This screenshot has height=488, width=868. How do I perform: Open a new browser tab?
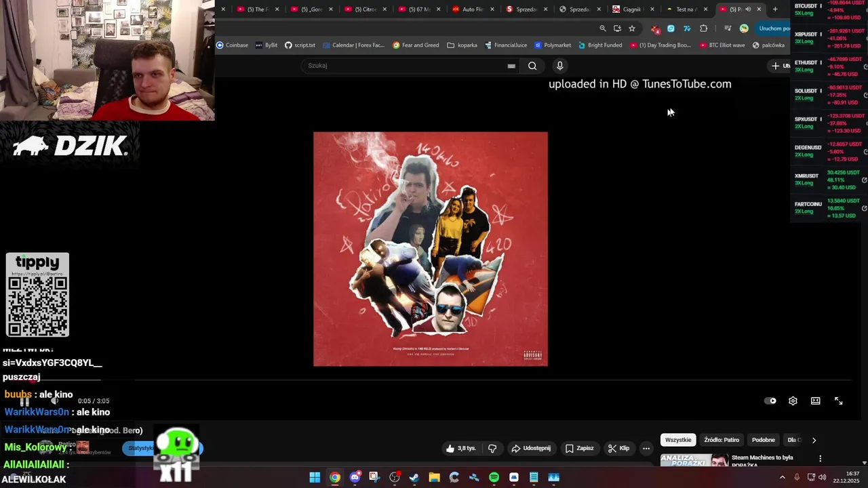tap(775, 9)
